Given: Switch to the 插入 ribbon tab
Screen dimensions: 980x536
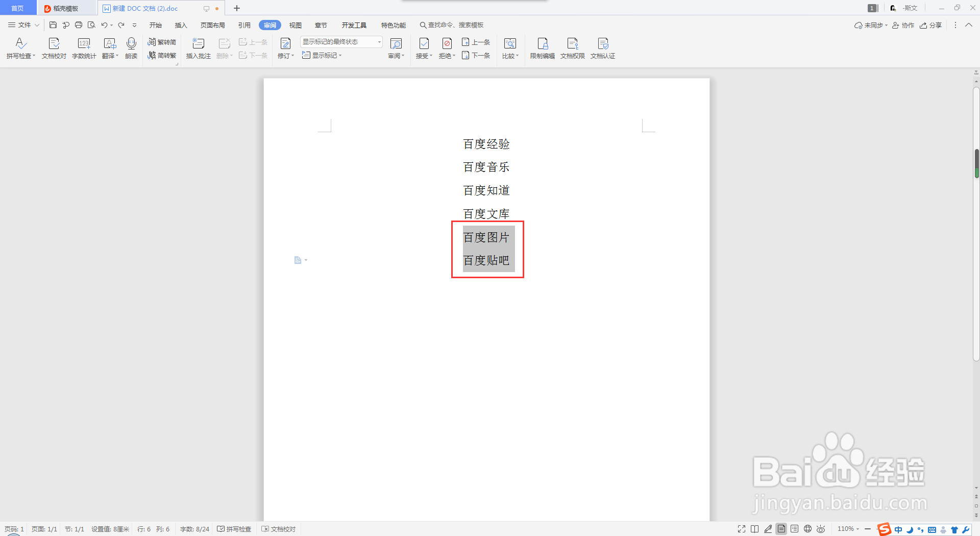Looking at the screenshot, I should pos(181,25).
